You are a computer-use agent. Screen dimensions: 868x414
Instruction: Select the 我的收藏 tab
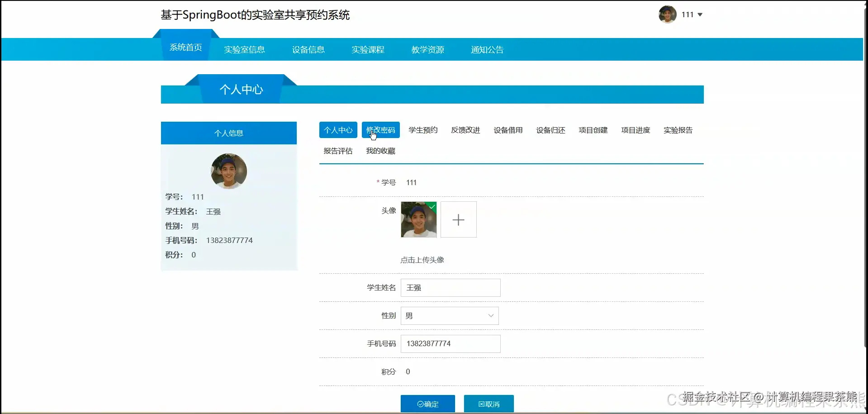[x=380, y=151]
